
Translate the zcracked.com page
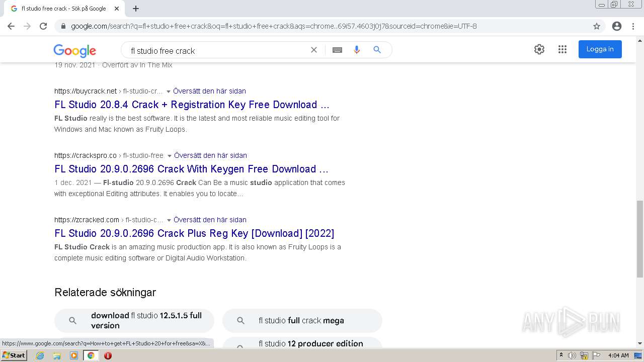coord(210,220)
